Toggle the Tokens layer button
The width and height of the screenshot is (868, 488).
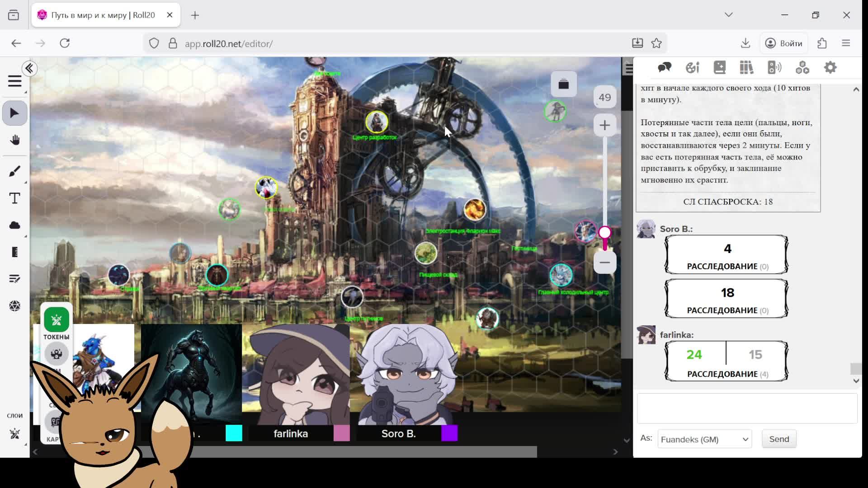tap(57, 320)
